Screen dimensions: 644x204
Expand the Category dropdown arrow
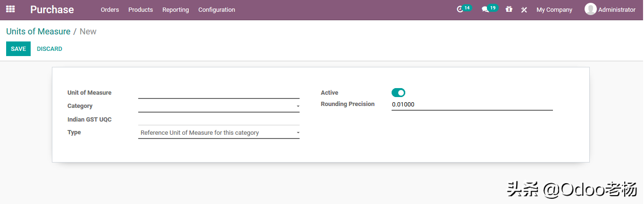pos(298,106)
